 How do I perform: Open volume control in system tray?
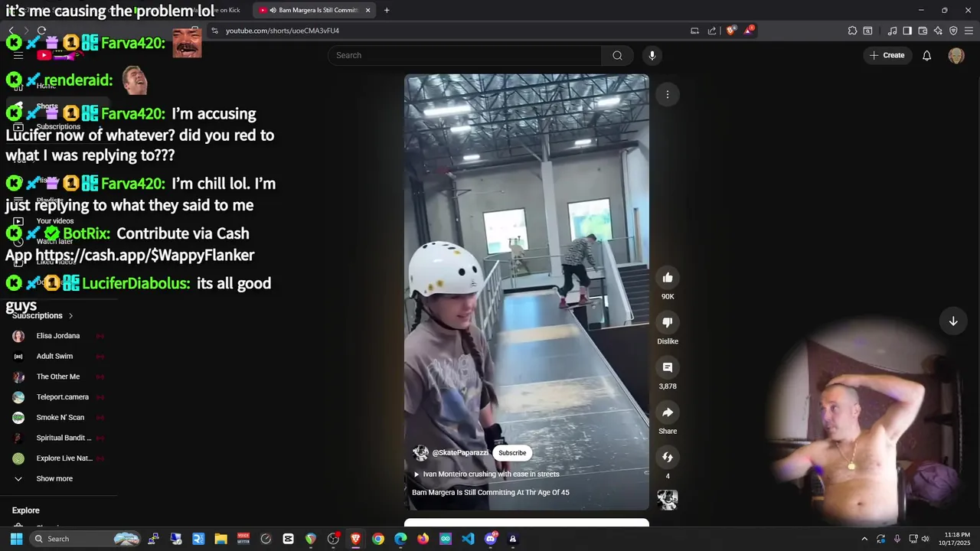(926, 539)
